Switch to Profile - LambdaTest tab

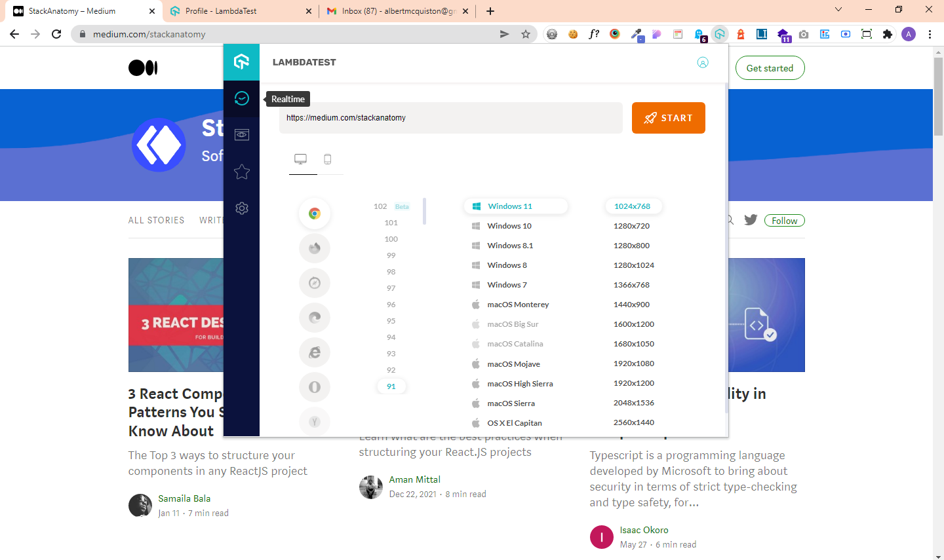[240, 11]
